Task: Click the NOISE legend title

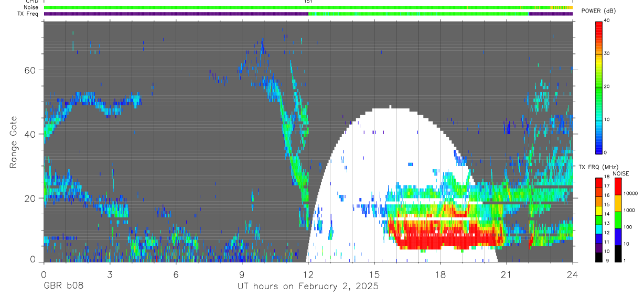Action: [x=620, y=173]
